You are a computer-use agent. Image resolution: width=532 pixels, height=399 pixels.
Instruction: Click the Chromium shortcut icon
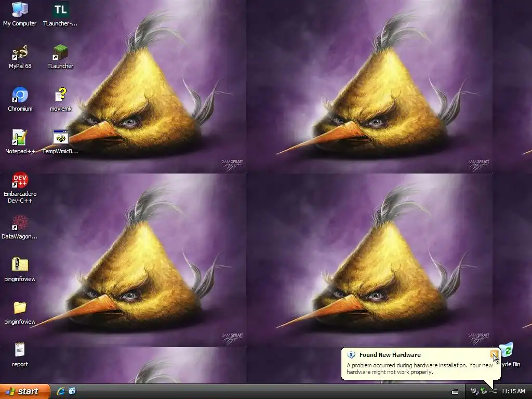(x=20, y=95)
